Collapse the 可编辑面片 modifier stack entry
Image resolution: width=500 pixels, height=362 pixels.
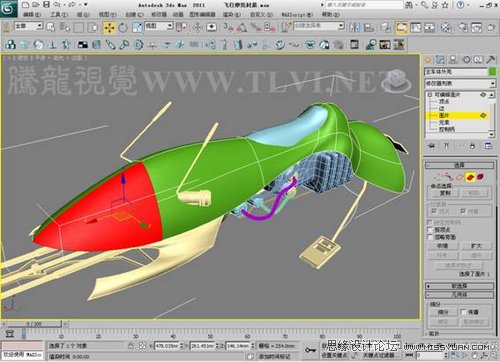click(430, 95)
